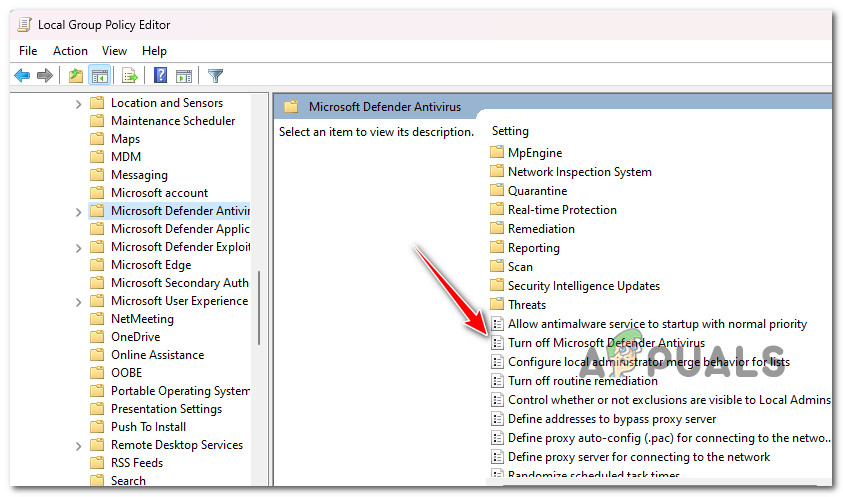Click the folder icon next to NetMeeting
Image resolution: width=843 pixels, height=497 pixels.
pyautogui.click(x=97, y=319)
